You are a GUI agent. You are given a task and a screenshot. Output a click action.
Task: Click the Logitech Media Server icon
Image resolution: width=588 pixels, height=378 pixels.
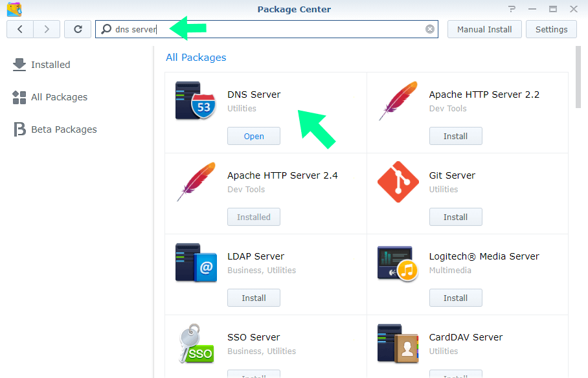398,263
